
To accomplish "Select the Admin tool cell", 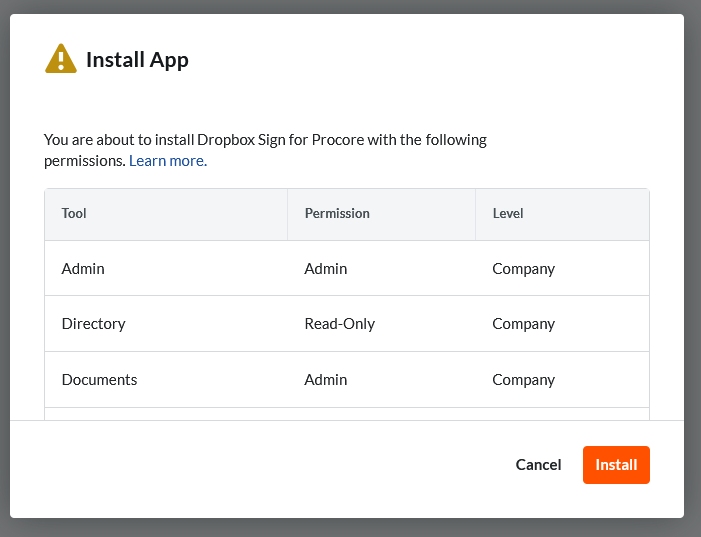I will tap(166, 268).
